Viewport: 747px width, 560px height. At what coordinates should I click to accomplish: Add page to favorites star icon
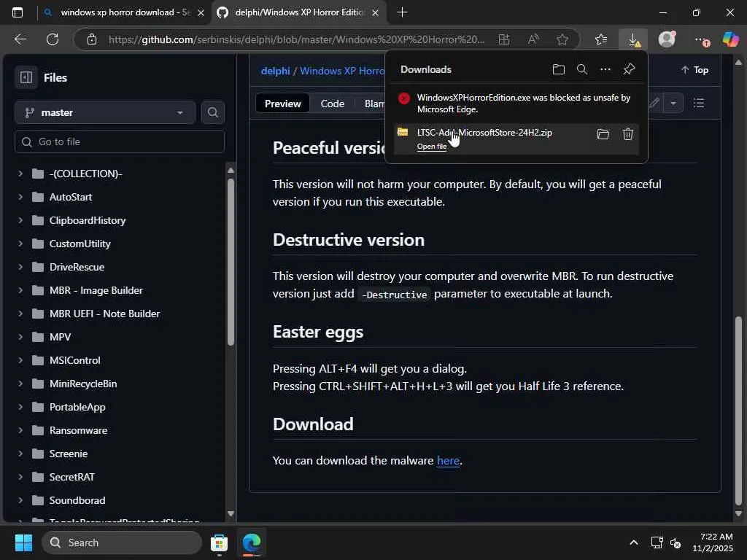pyautogui.click(x=562, y=39)
